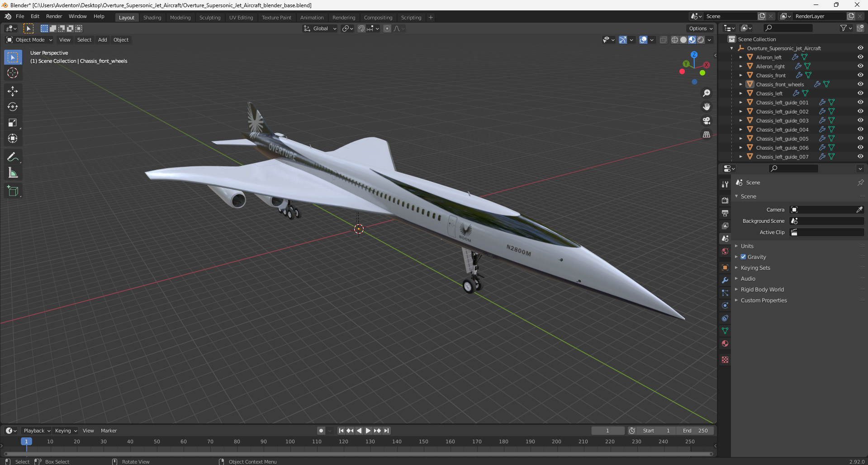Toggle visibility of Overture_Supersonic_Jet_Aircraft collection
The image size is (868, 465).
coord(860,48)
